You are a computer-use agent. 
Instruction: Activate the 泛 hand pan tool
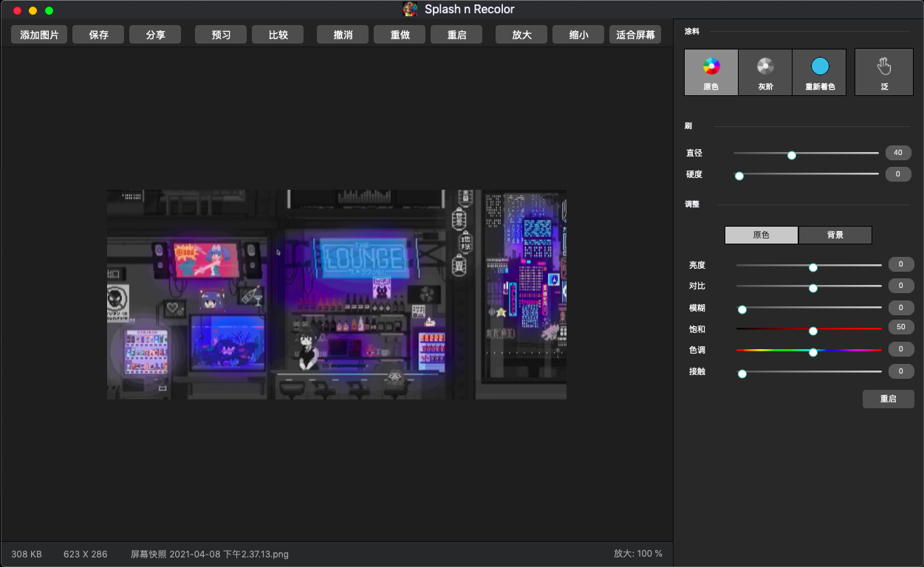click(x=884, y=72)
